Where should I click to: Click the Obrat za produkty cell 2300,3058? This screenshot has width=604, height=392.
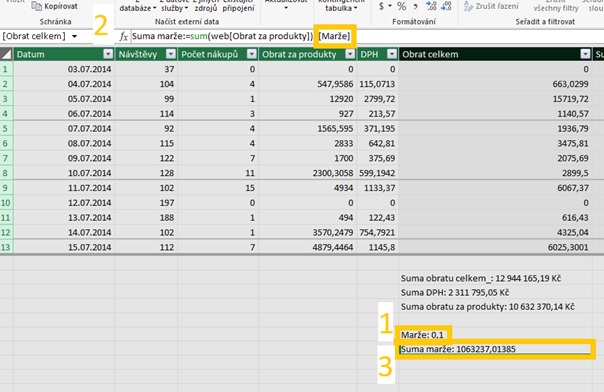308,173
